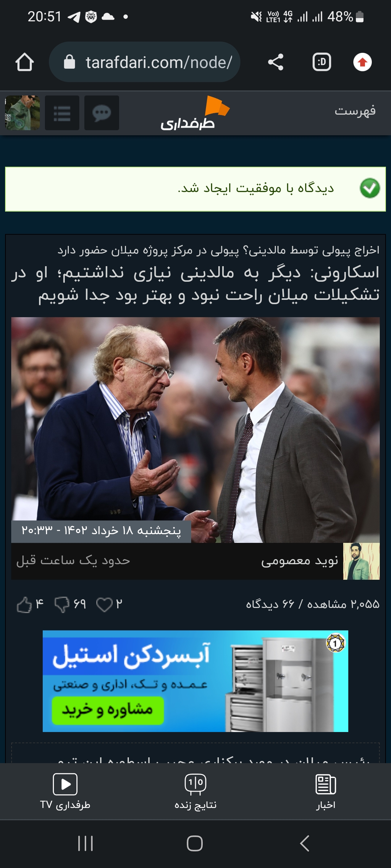Tap the browser home icon
The image size is (391, 868).
[25, 62]
